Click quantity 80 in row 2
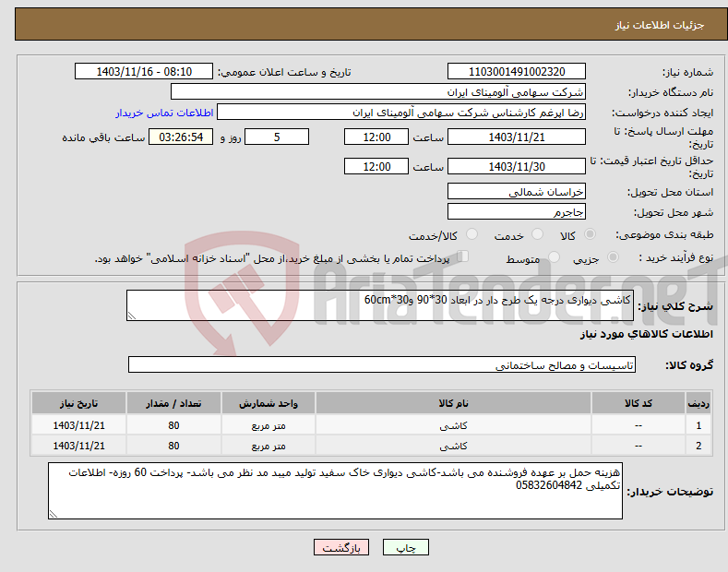The height and width of the screenshot is (572, 728). 173,447
